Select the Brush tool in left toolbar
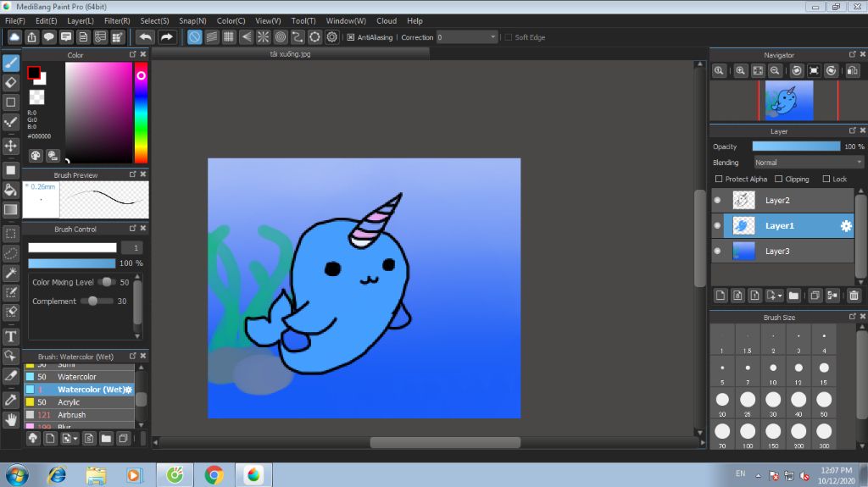868x487 pixels. [11, 63]
